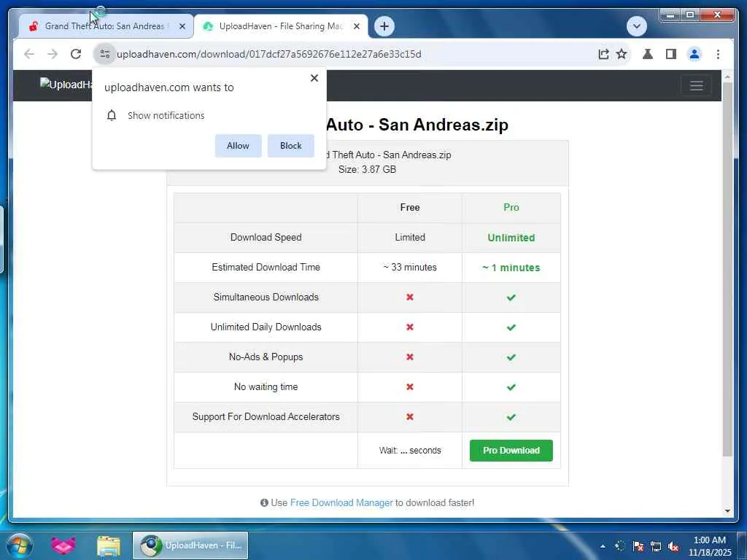Click the Estimated Download Time row label
Screen dimensions: 747x560
tap(266, 267)
